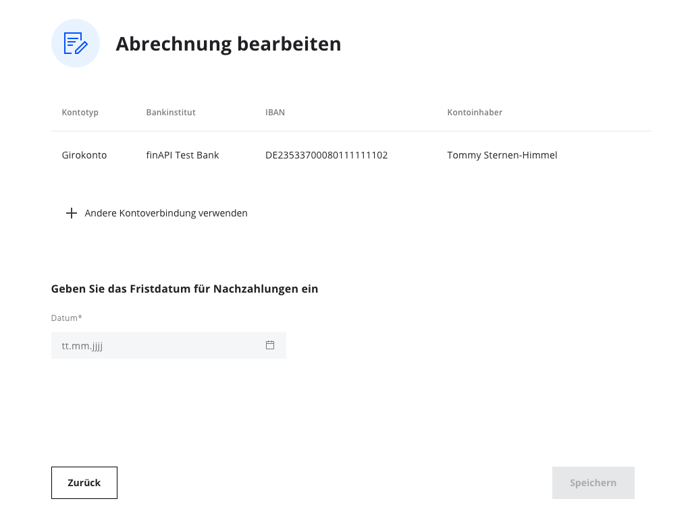Select the finAPI Test Bank cell
The width and height of the screenshot is (688, 530).
183,155
